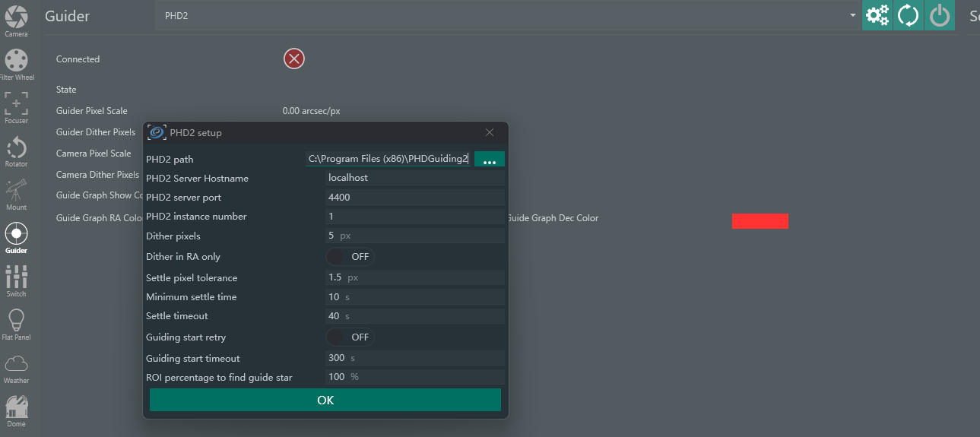Image resolution: width=980 pixels, height=437 pixels.
Task: Select the Filter Wheel sidebar icon
Action: point(16,63)
